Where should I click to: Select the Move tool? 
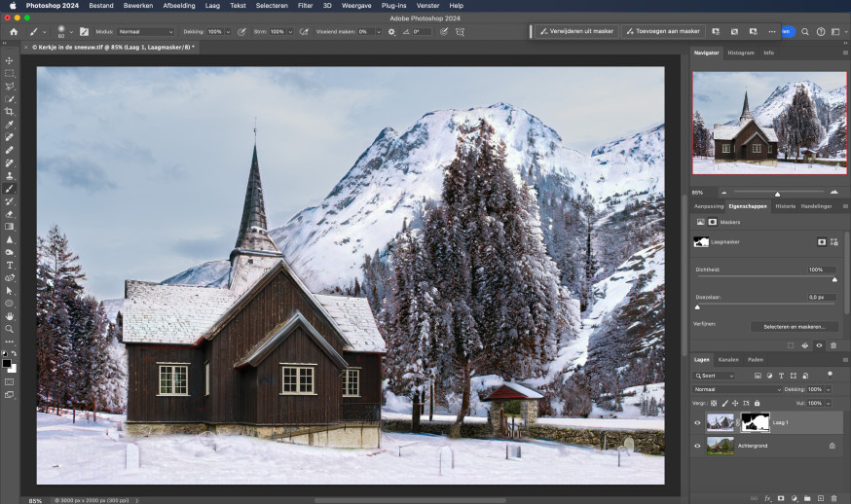[9, 60]
